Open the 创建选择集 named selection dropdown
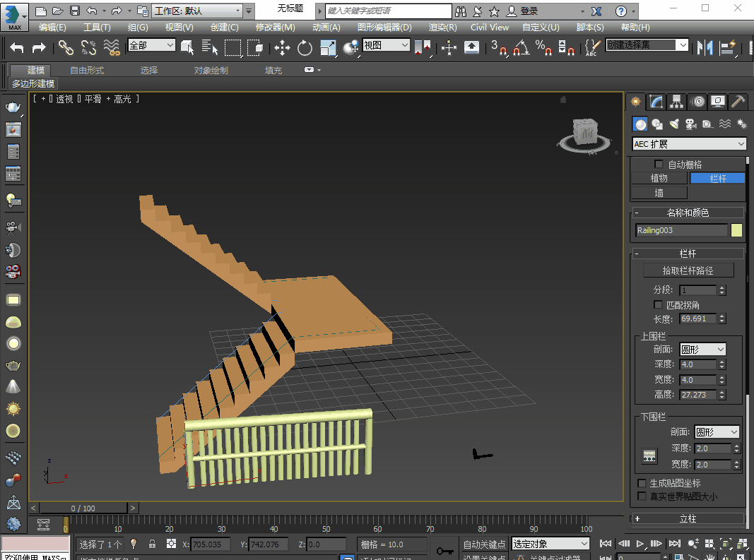 tap(647, 44)
